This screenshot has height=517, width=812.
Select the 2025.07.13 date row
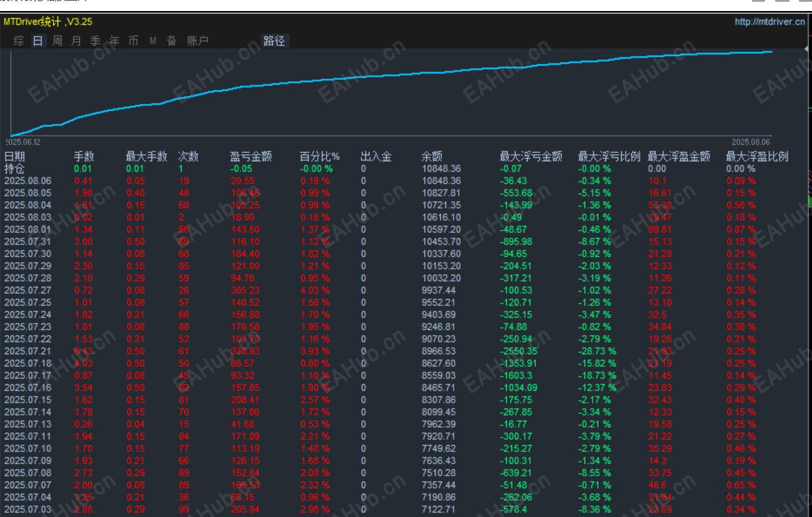(x=28, y=424)
